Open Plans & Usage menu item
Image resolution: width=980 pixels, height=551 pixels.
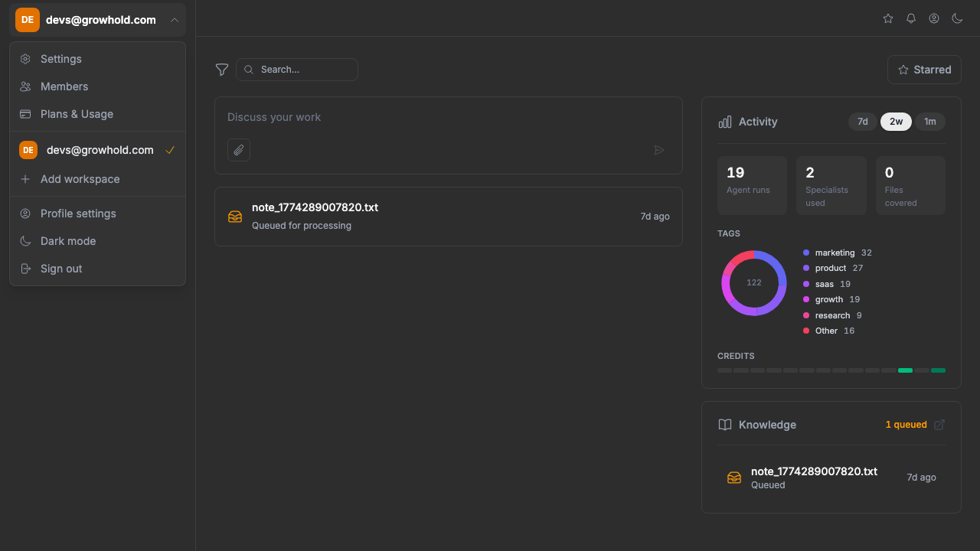77,114
